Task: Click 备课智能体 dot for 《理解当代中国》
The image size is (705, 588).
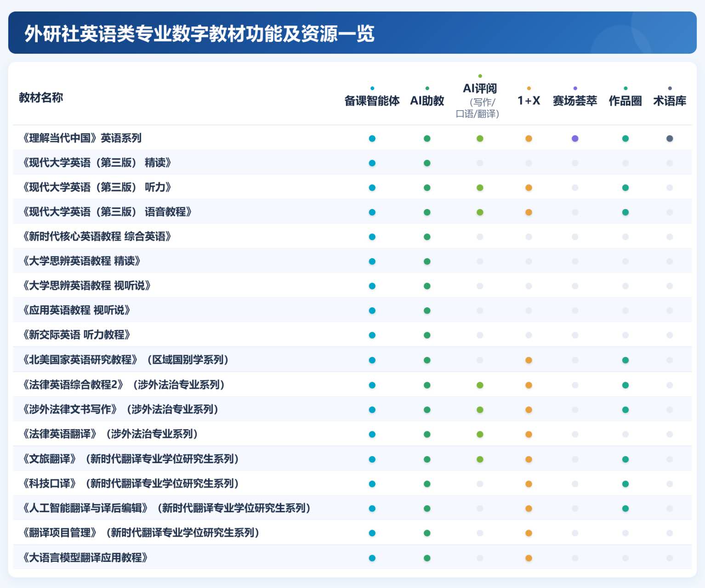Action: point(372,138)
